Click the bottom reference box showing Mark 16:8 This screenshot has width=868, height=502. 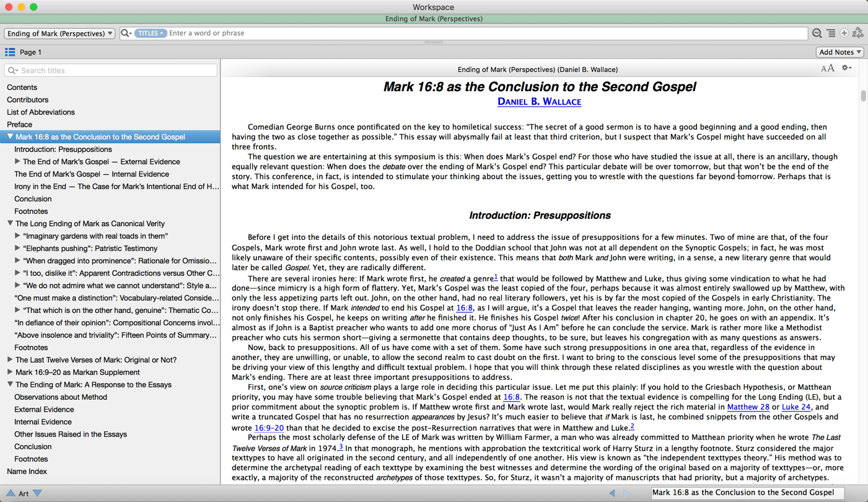[747, 493]
